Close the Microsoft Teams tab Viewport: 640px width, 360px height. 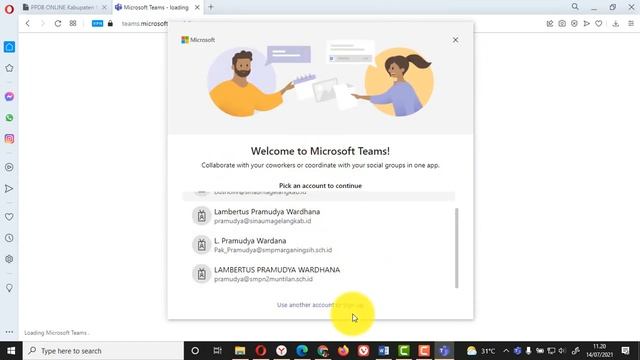197,7
